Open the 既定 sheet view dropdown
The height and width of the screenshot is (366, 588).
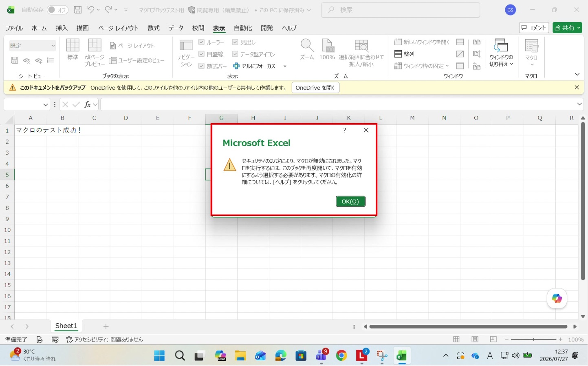coord(32,46)
